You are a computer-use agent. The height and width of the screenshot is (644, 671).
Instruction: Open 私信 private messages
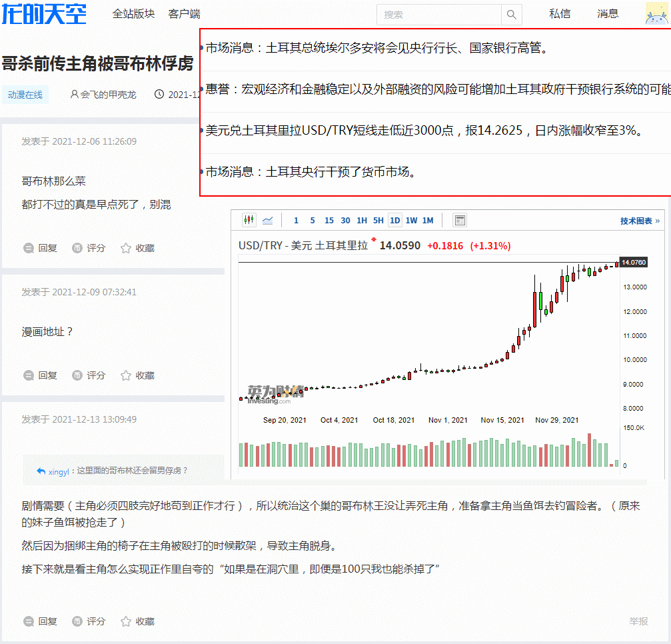click(560, 14)
